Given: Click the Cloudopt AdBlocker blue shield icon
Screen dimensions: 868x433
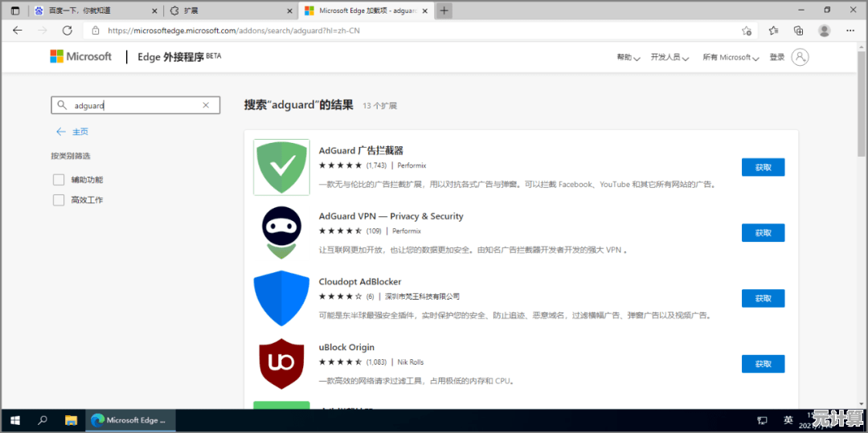Looking at the screenshot, I should coord(281,298).
